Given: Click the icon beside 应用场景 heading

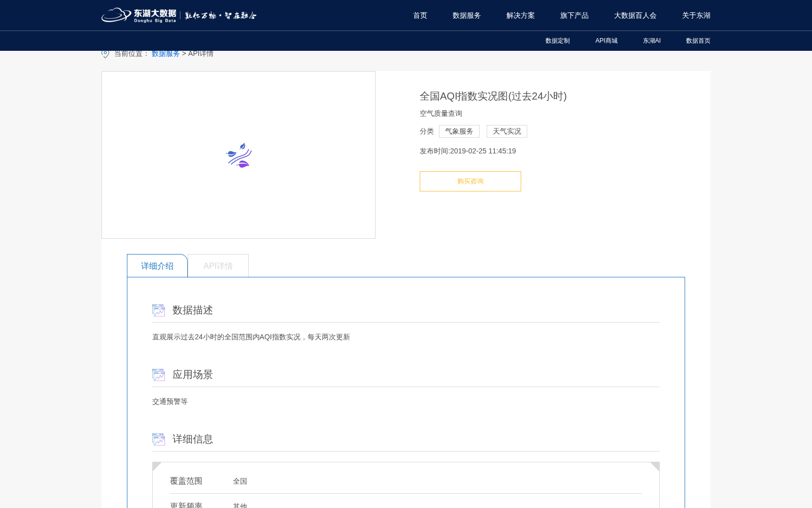Looking at the screenshot, I should [159, 375].
